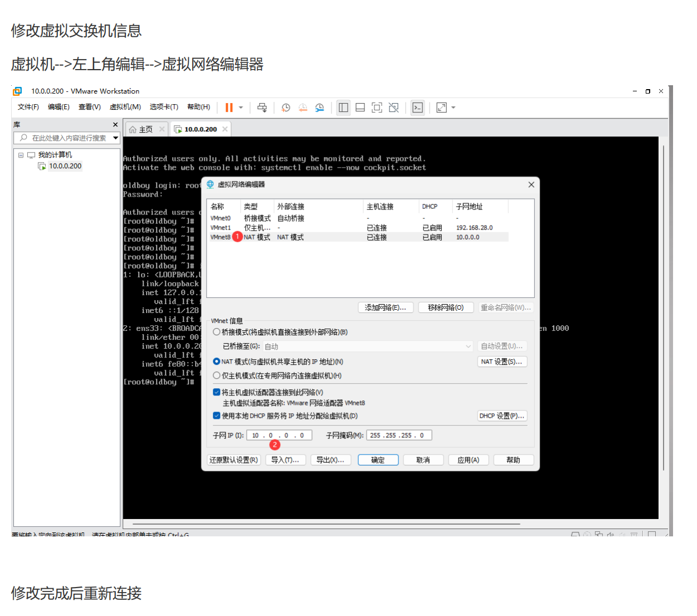Image resolution: width=697 pixels, height=616 pixels.
Task: Click the 添加网络(E)... button
Action: pyautogui.click(x=386, y=307)
